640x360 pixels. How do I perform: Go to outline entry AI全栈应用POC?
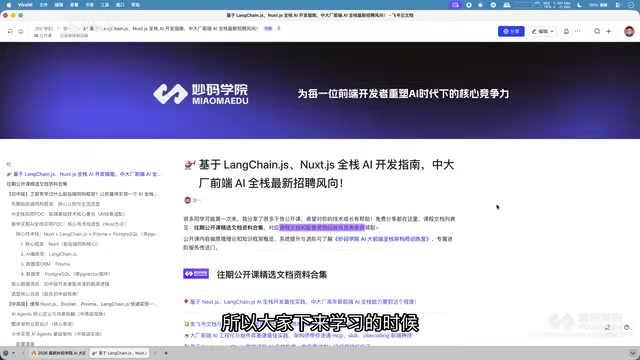[68, 214]
